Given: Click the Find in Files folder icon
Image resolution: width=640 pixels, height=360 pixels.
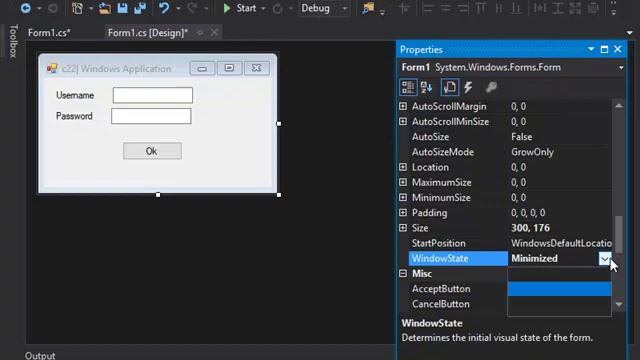Looking at the screenshot, I should (368, 8).
